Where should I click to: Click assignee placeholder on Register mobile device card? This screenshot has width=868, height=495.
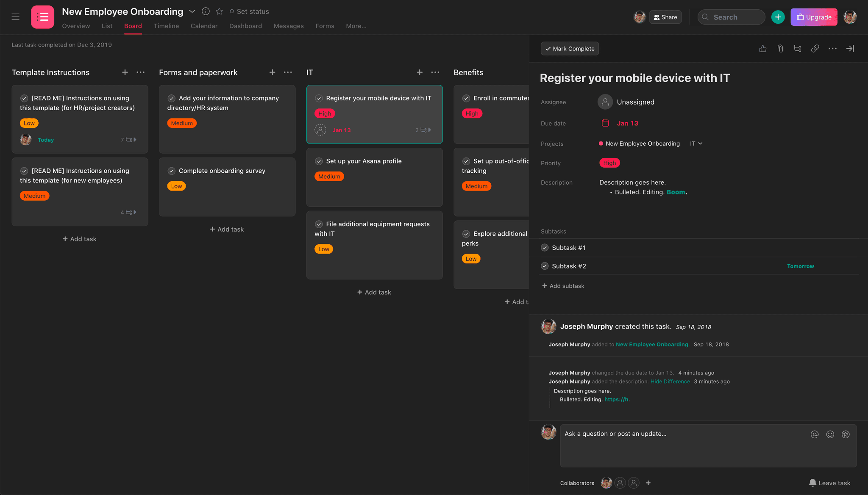point(320,130)
